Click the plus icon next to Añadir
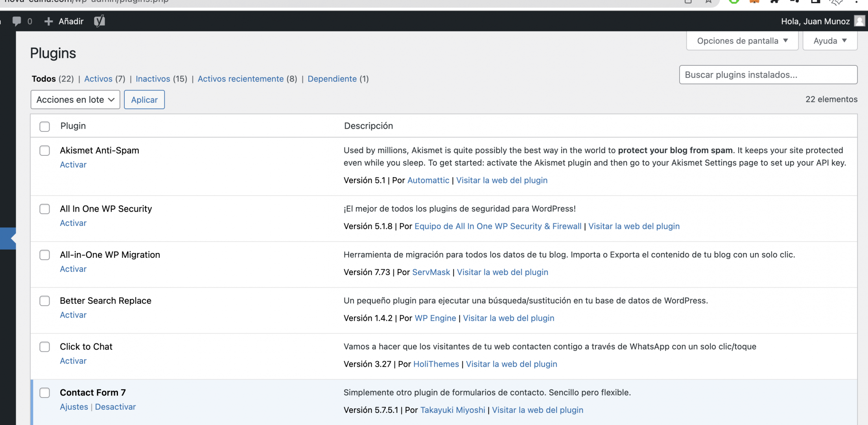Image resolution: width=868 pixels, height=425 pixels. [x=48, y=21]
